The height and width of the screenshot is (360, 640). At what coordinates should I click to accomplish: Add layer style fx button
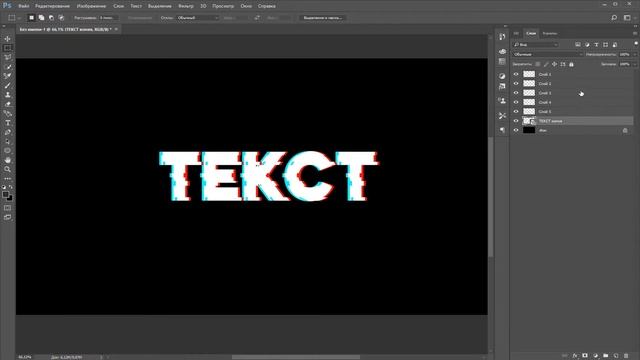[575, 356]
